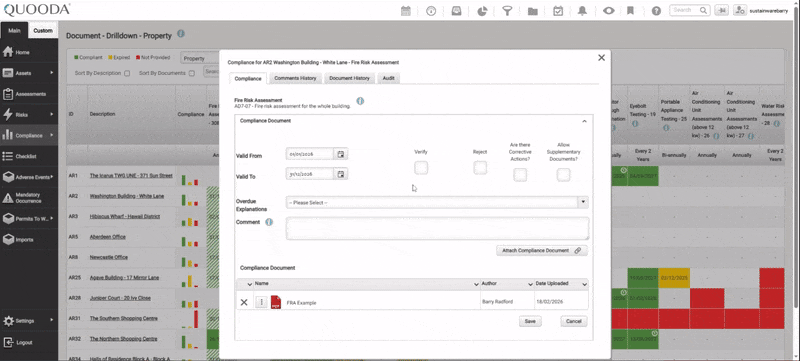Click the Save button
This screenshot has height=361, width=800.
click(530, 321)
